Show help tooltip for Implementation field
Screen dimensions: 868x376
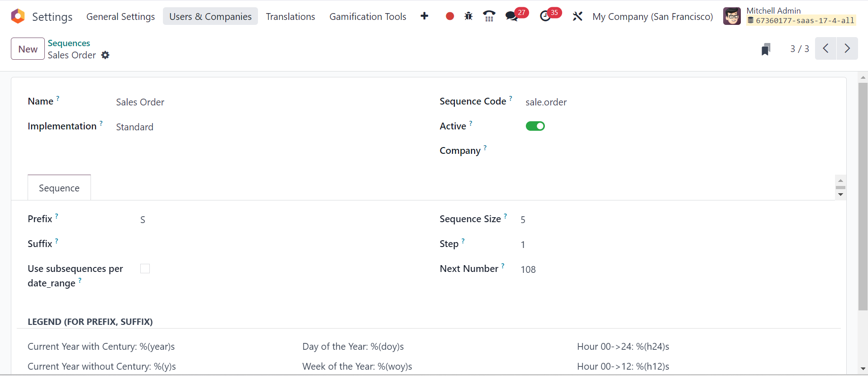tap(101, 123)
